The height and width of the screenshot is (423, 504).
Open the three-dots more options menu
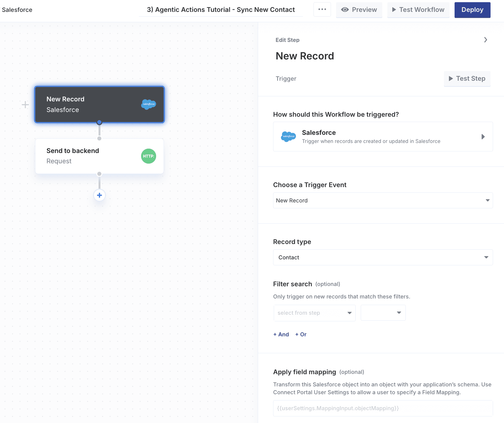point(322,10)
